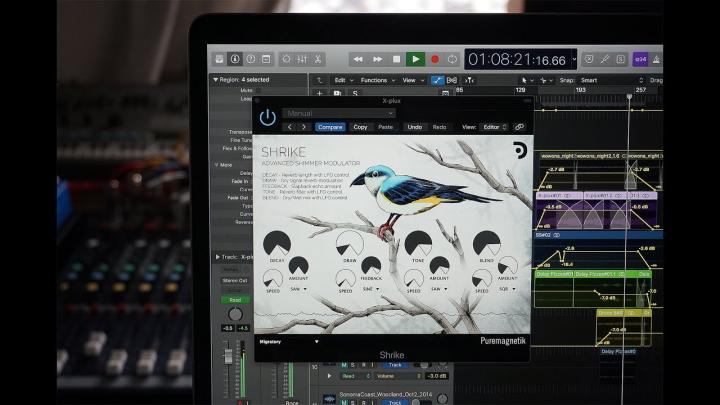Toggle the Flex show/hide icon
Image resolution: width=720 pixels, height=405 pixels.
tap(452, 80)
